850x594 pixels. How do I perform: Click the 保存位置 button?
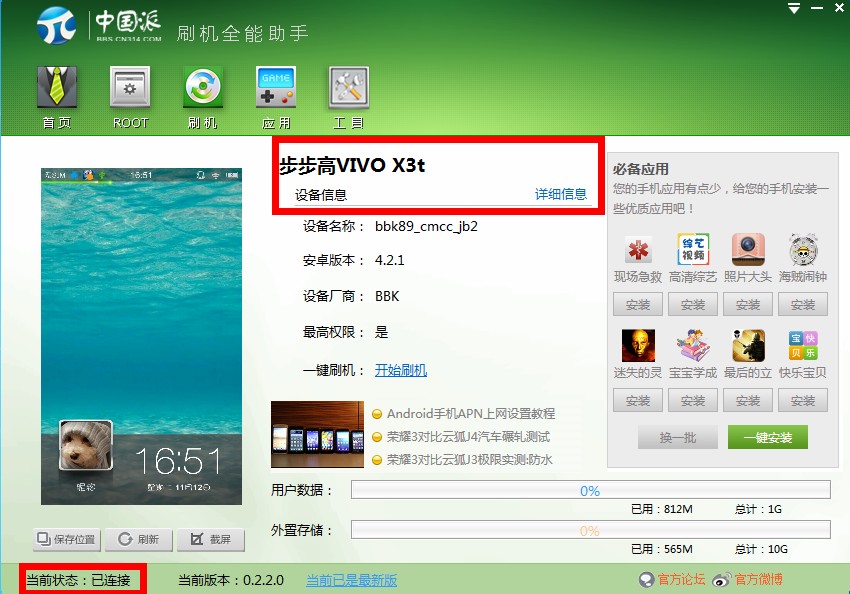(67, 539)
